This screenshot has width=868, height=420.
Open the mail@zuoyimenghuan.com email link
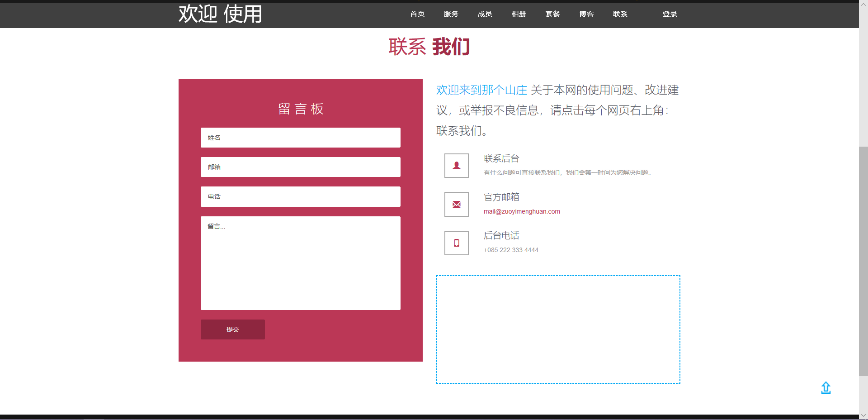coord(522,211)
